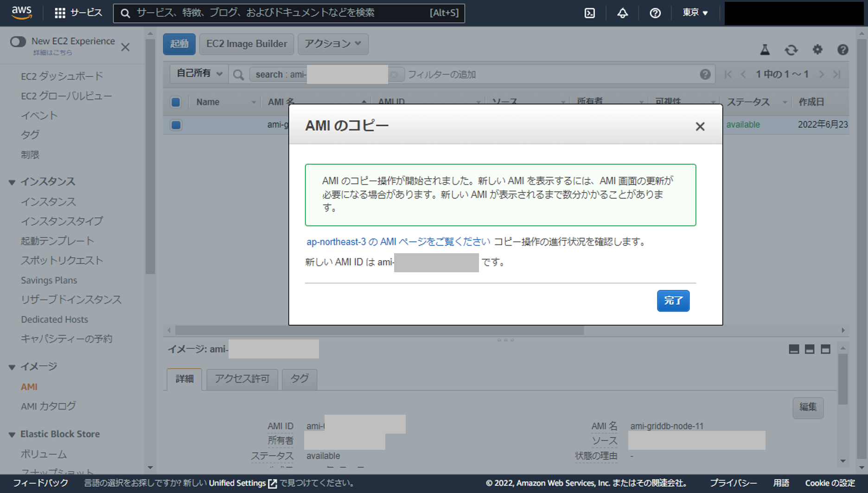Open table settings gear icon
Image resolution: width=868 pixels, height=493 pixels.
coord(817,50)
